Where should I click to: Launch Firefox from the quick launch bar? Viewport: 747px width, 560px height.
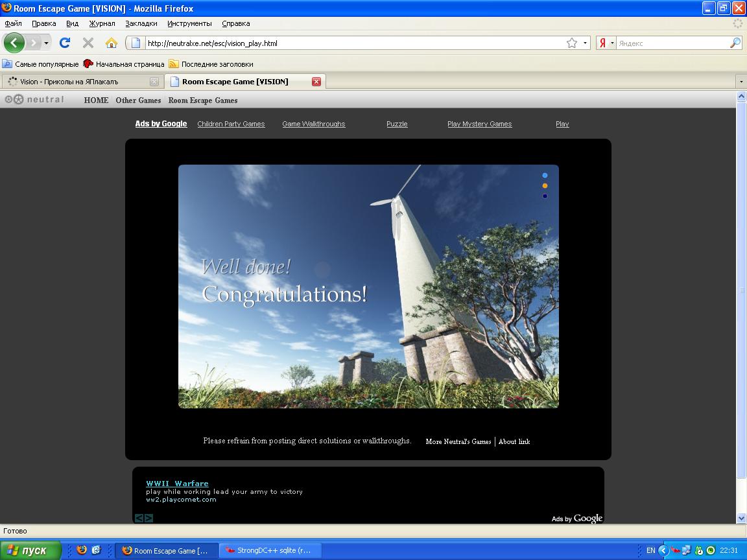pos(82,550)
